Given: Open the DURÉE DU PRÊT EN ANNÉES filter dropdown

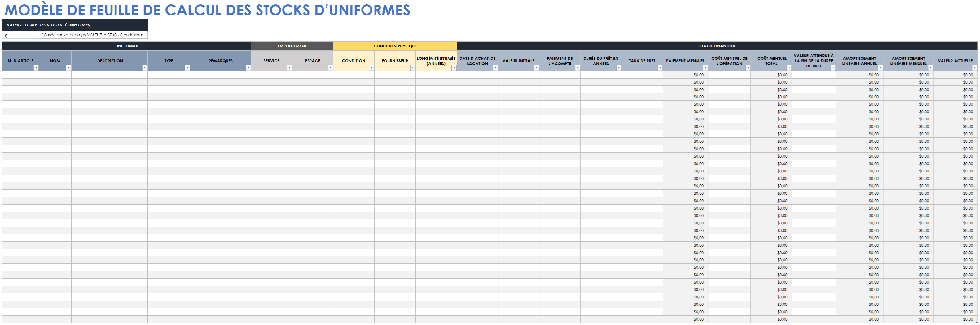Looking at the screenshot, I should tap(619, 68).
